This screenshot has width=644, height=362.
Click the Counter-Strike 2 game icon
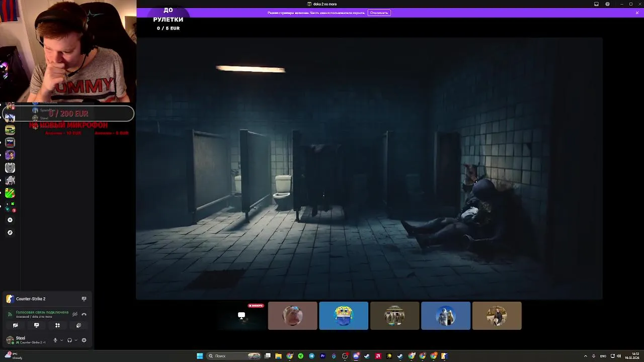click(x=10, y=299)
